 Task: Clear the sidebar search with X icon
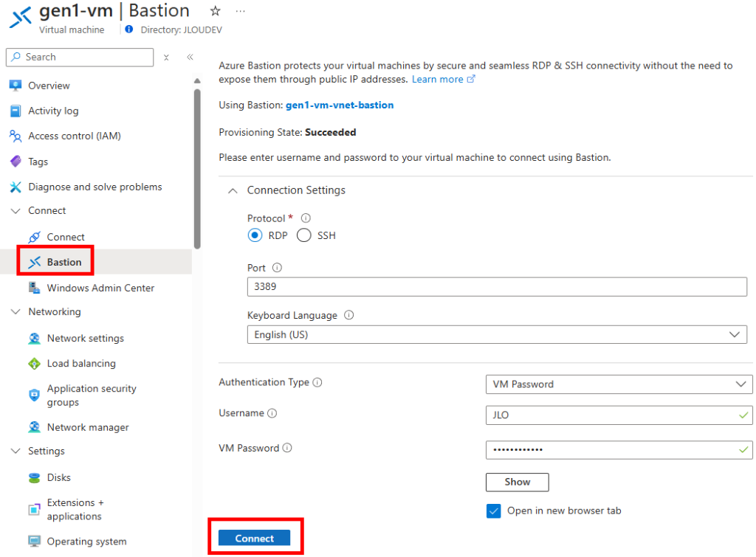pos(166,58)
